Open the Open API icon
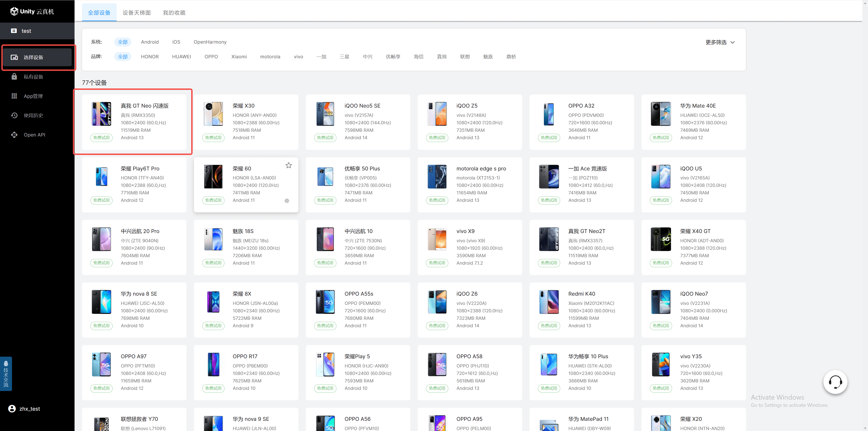Screen dimensions: 868x431 pos(14,135)
